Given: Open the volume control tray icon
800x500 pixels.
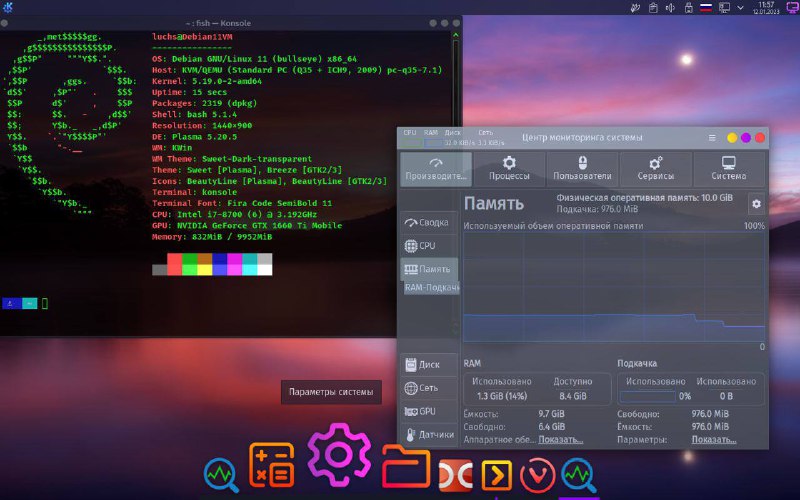Looking at the screenshot, I should pyautogui.click(x=670, y=8).
